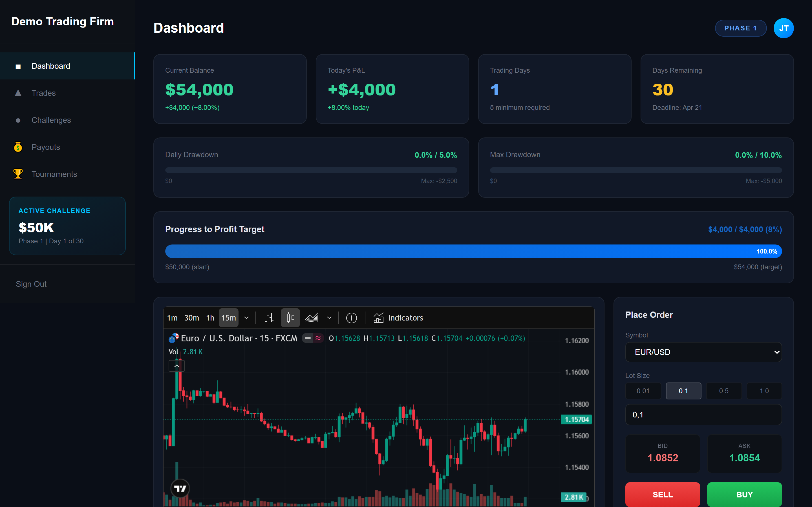Open Tournaments via the trophy icon
This screenshot has width=812, height=507.
[x=17, y=174]
